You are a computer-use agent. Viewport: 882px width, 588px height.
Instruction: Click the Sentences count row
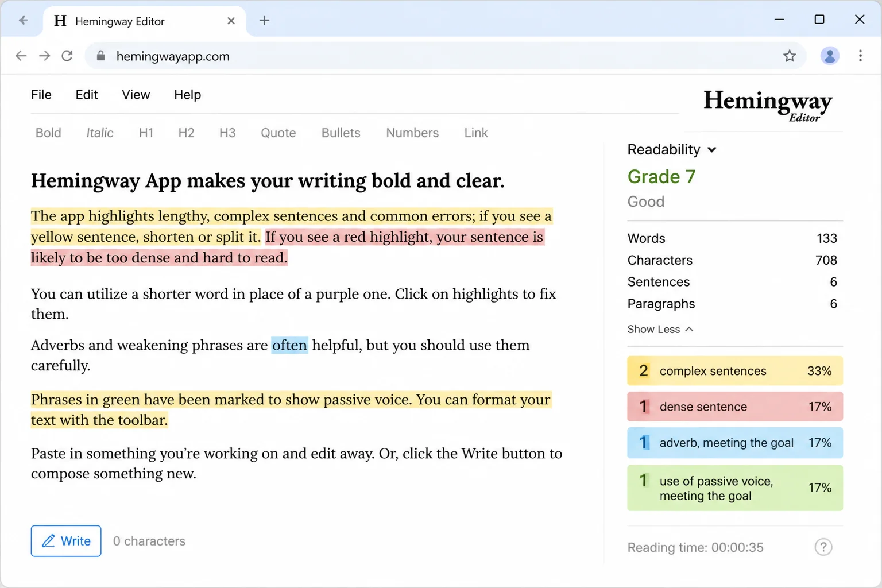(x=732, y=282)
